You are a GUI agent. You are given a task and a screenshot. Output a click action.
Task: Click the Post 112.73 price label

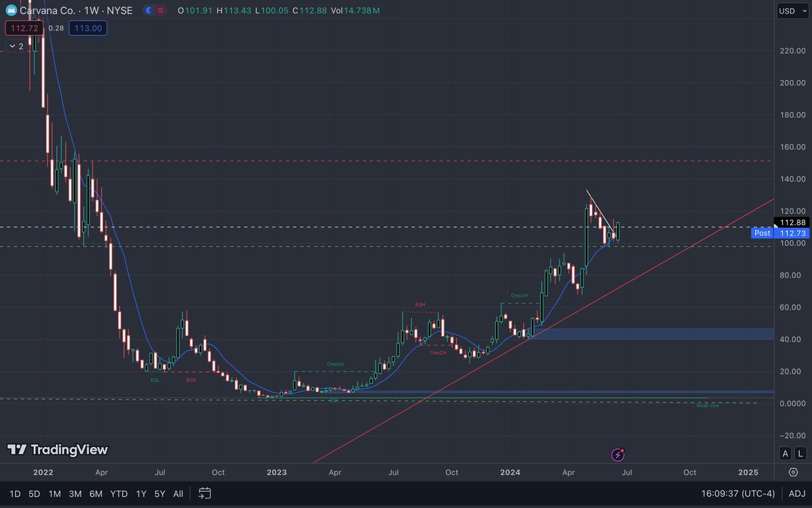pos(780,233)
